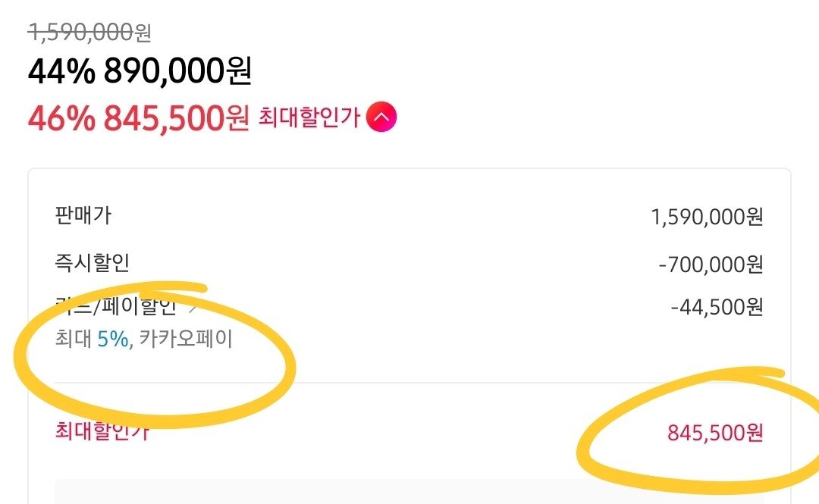
Task: Click the -700,000원 instant discount amount
Action: [x=711, y=265]
